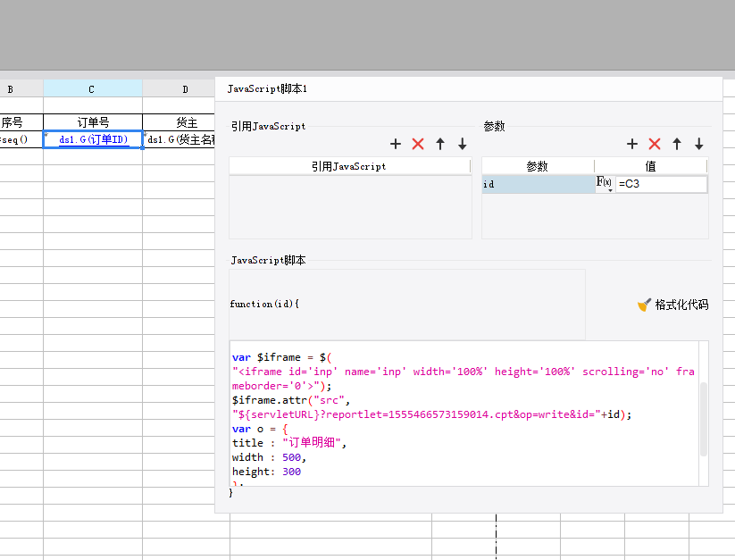This screenshot has width=735, height=560.
Task: Click the code editor vertical scrollbar
Action: [703, 419]
